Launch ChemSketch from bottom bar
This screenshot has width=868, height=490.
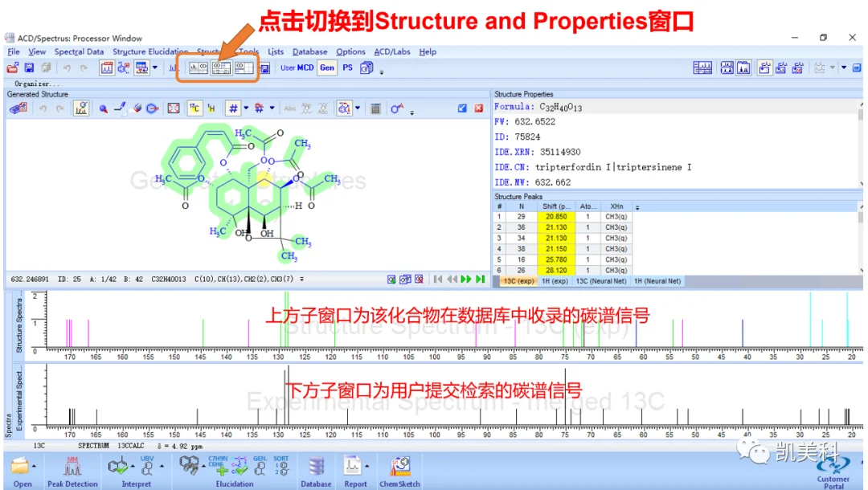tap(399, 472)
